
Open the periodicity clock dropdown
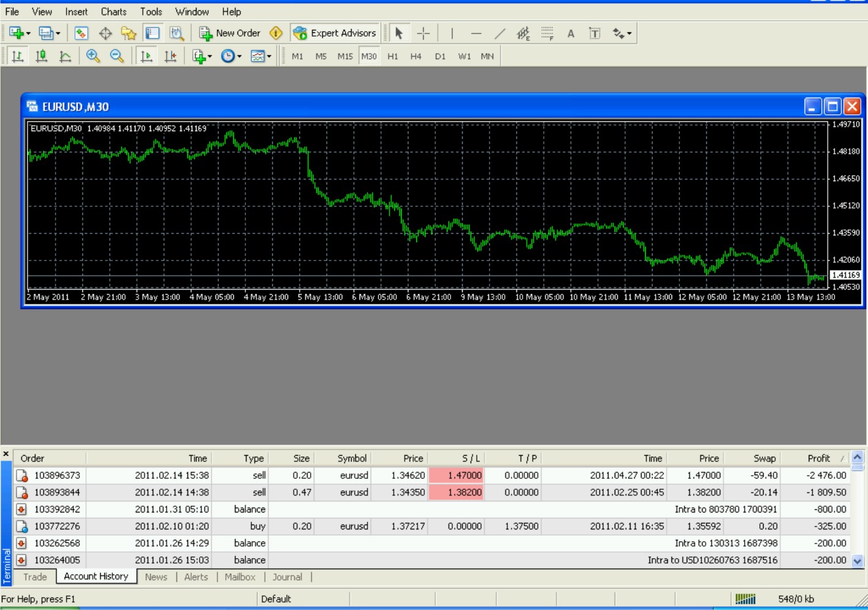click(x=239, y=56)
